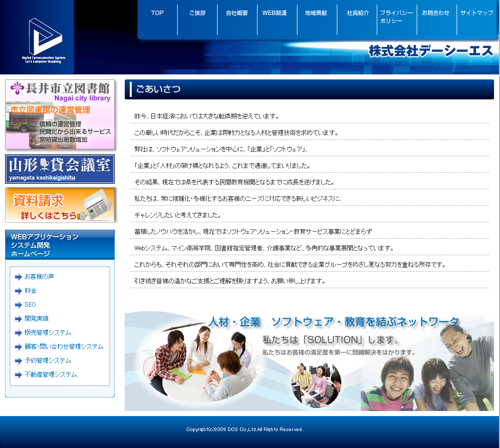Open the 社員紹介 page

coord(358,13)
